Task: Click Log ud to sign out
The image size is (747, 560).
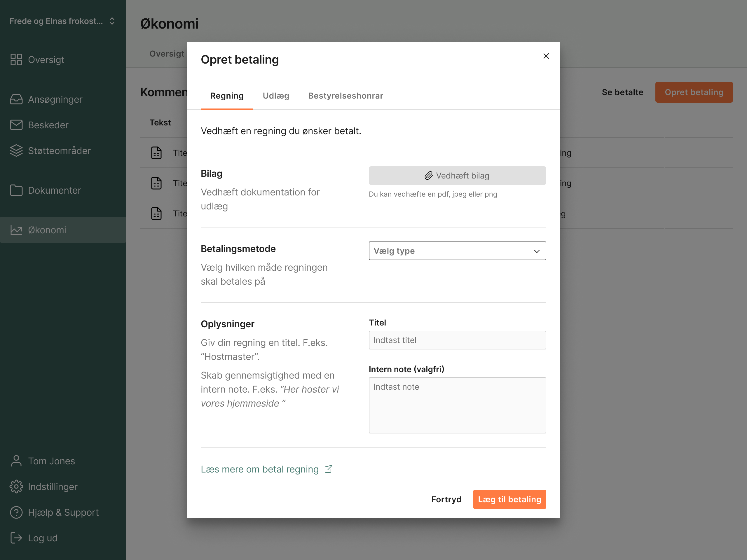Action: 43,538
